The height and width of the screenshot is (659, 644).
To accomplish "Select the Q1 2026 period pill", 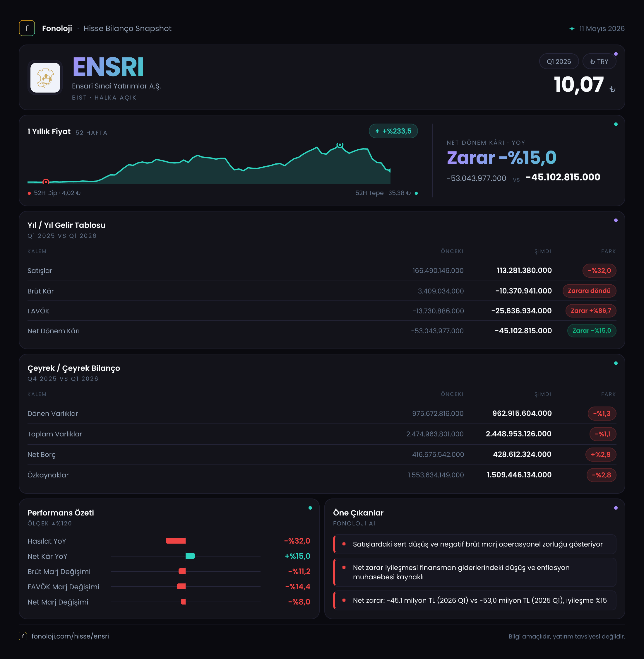I will click(x=559, y=62).
